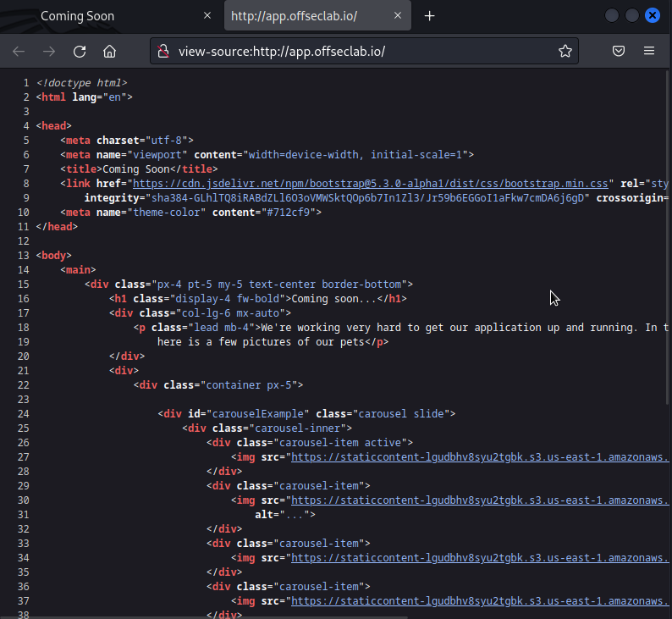Screen dimensions: 672x619
Task: Open a new tab with plus button
Action: [x=430, y=16]
